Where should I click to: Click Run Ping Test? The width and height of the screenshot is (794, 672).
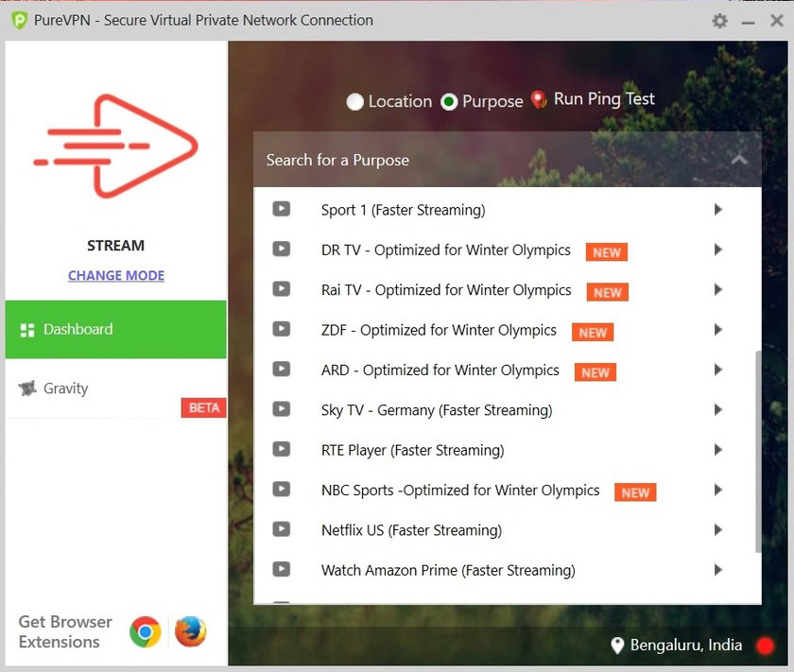(604, 99)
